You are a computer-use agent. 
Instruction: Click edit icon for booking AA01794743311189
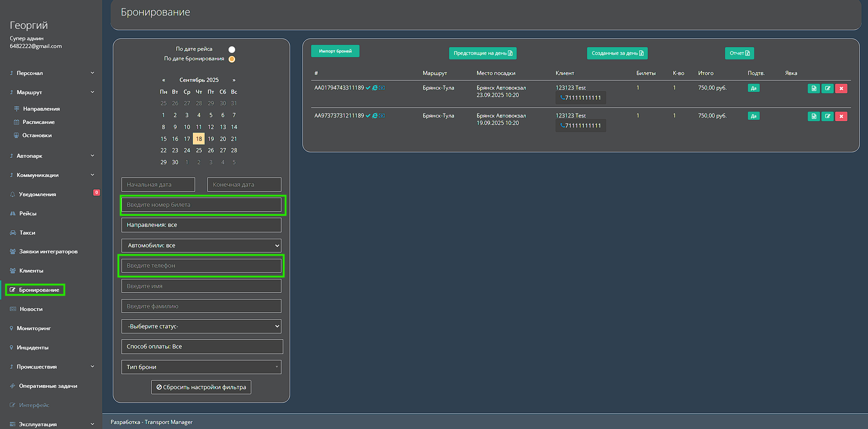(827, 88)
